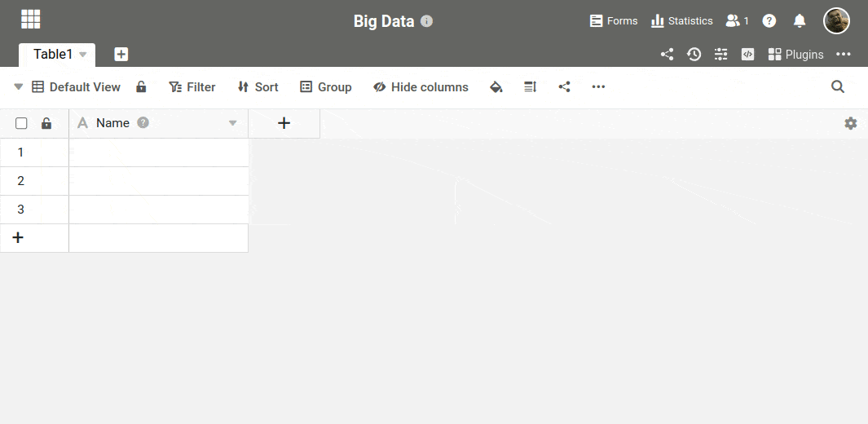Open row height adjustment icon

530,87
